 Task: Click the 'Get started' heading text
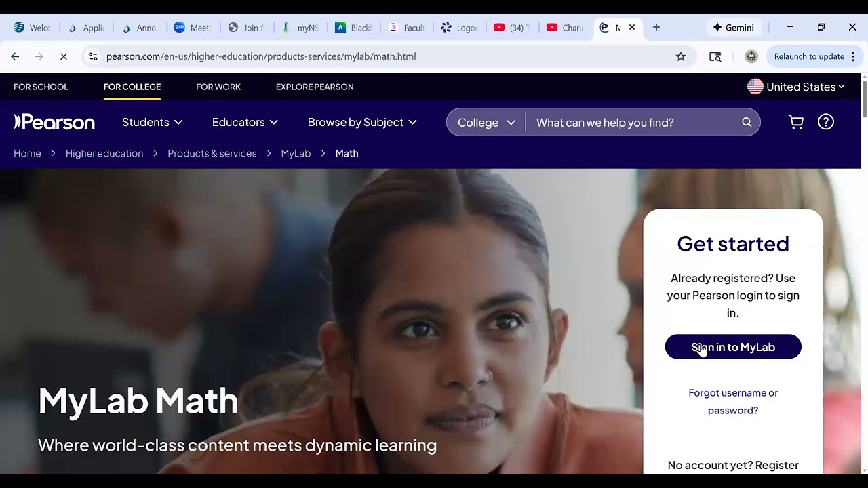[733, 243]
